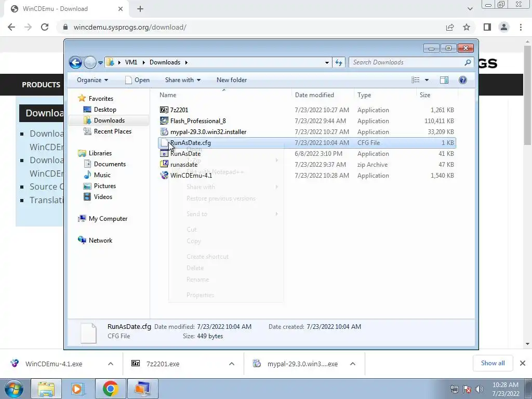Open Chrome three-dot menu
532x399 pixels.
pyautogui.click(x=521, y=27)
